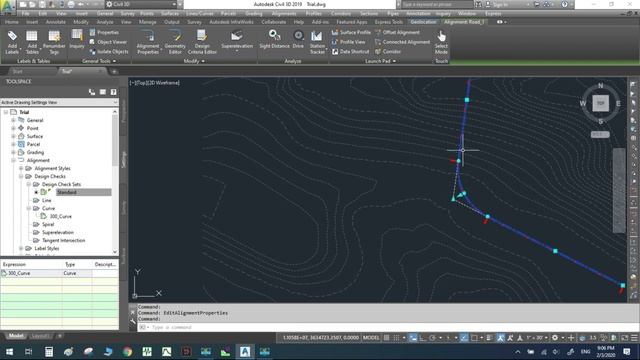Open the Geolocation ribbon tab
The image size is (640, 360).
pyautogui.click(x=423, y=22)
